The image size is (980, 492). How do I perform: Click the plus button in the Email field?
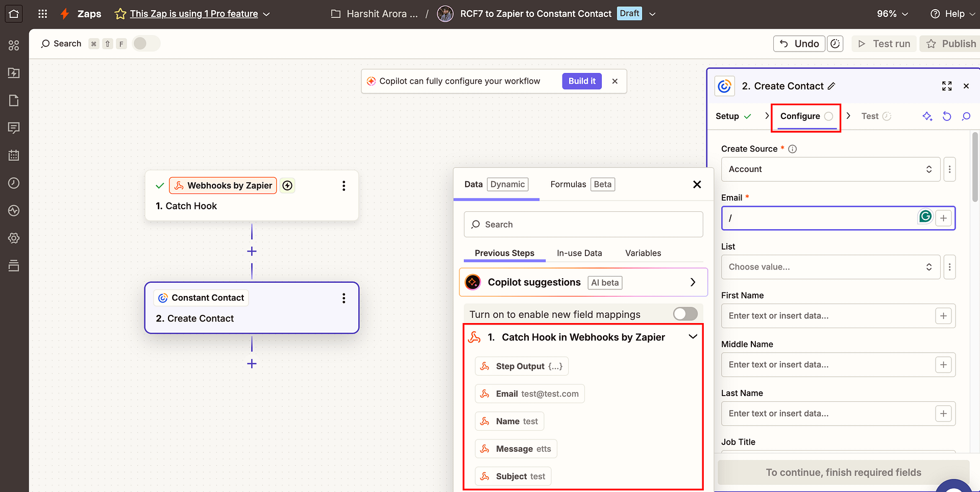pos(943,218)
